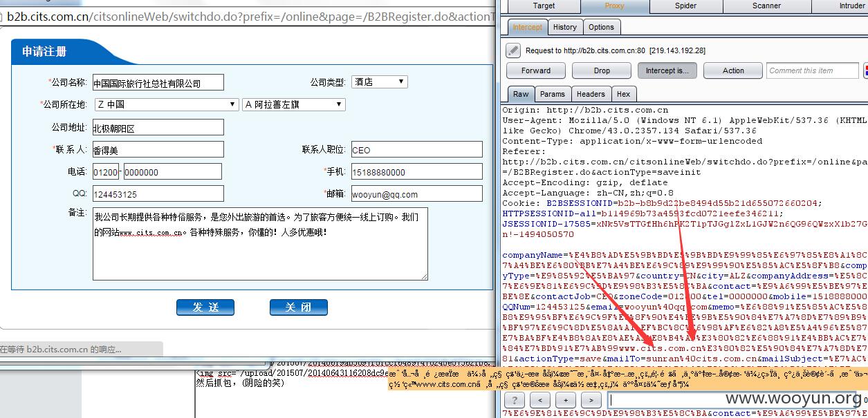Open the 公司类型 dropdown showing 酒店
The height and width of the screenshot is (418, 868).
point(379,82)
